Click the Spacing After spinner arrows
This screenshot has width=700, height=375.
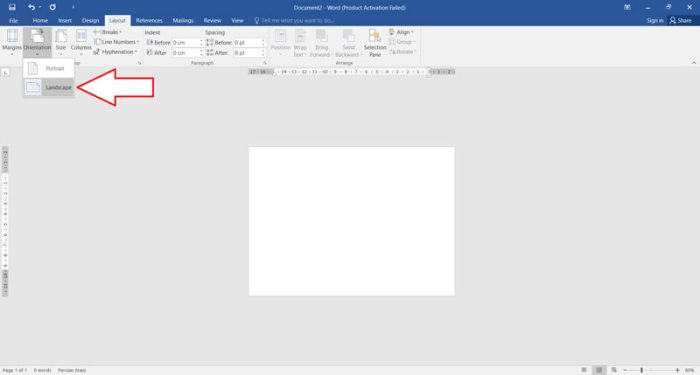263,53
